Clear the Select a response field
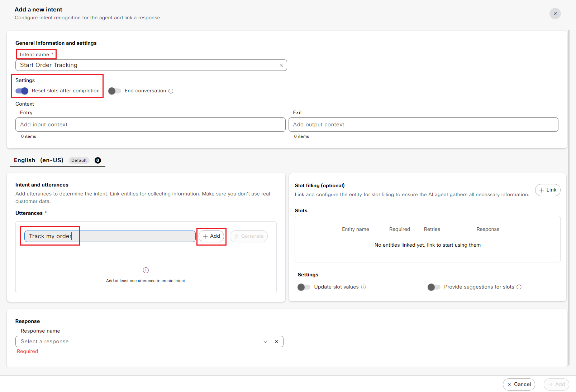Screen dimensions: 576x392 (x=276, y=342)
